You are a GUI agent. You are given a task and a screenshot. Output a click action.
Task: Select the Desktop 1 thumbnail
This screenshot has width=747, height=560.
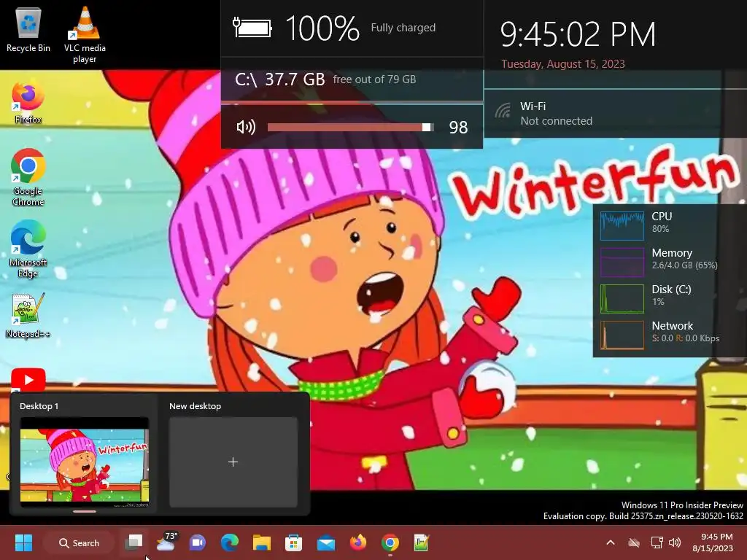(85, 462)
